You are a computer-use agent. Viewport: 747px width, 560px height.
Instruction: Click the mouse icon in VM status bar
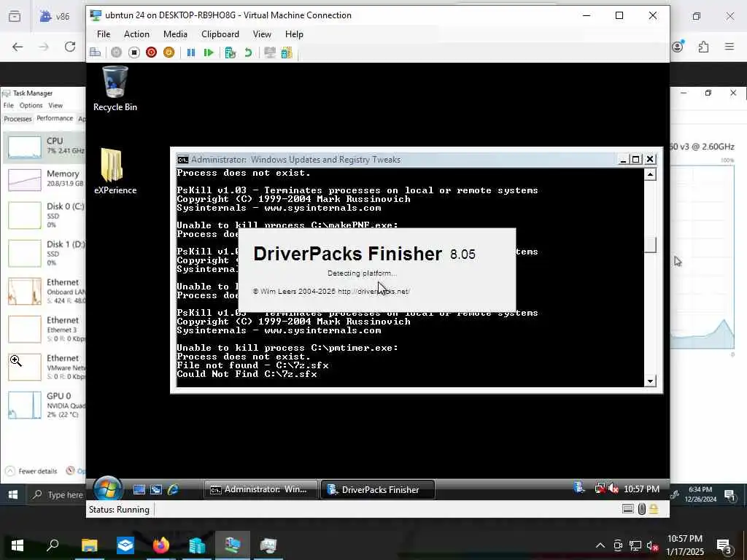642,509
